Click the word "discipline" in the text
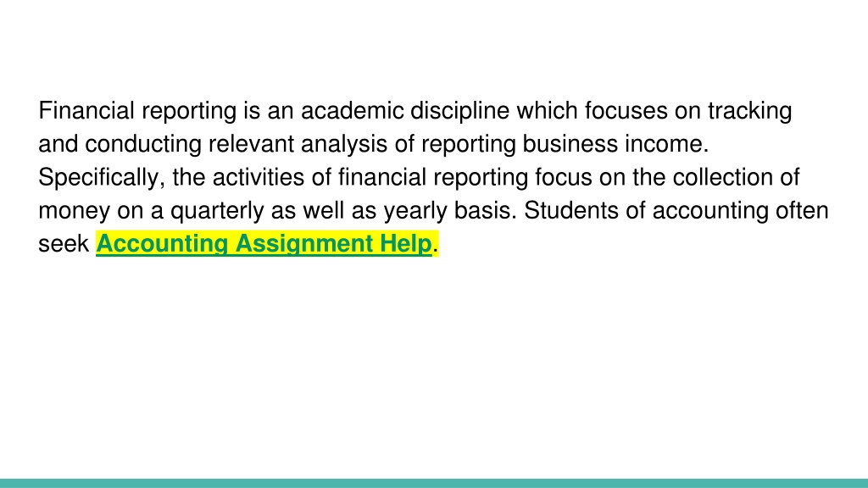Screen dimensions: 868x488 pyautogui.click(x=459, y=112)
